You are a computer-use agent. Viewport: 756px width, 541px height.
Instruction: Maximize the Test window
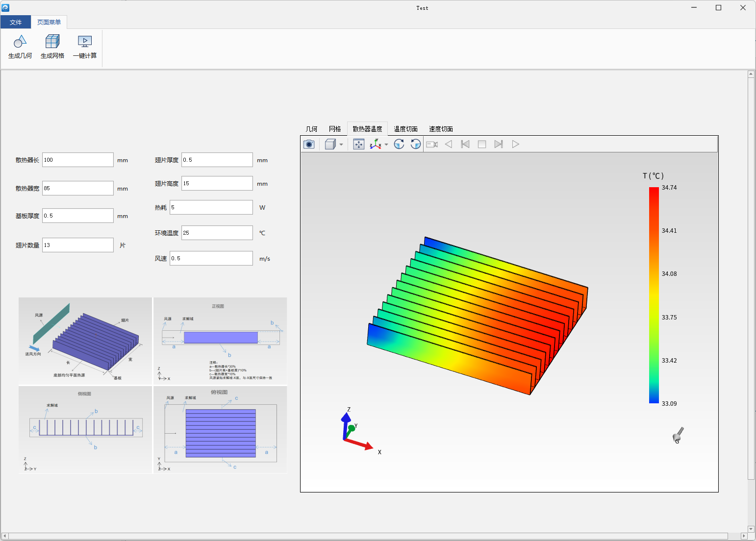(x=719, y=8)
